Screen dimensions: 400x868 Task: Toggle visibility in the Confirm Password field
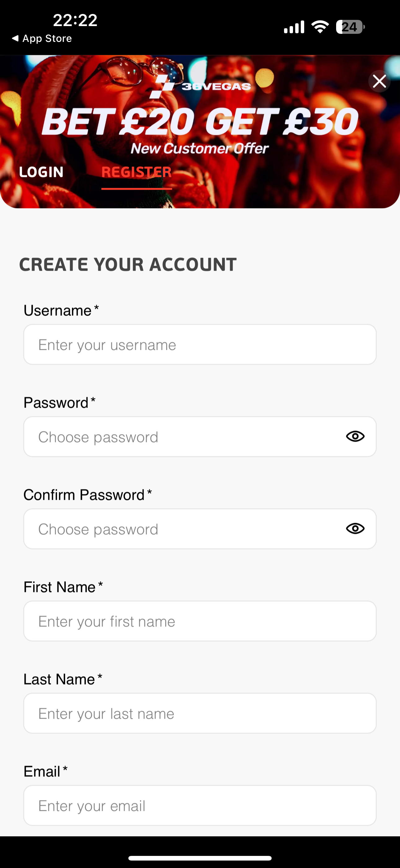pyautogui.click(x=355, y=528)
